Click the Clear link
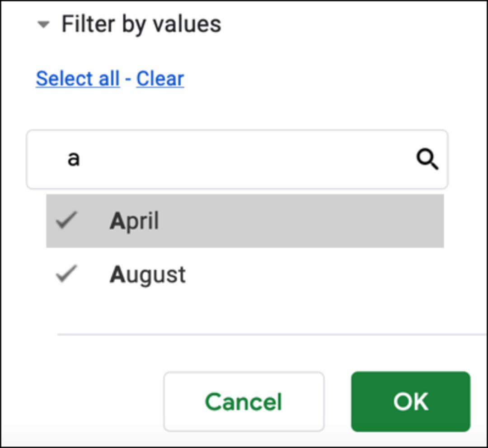 click(x=160, y=79)
